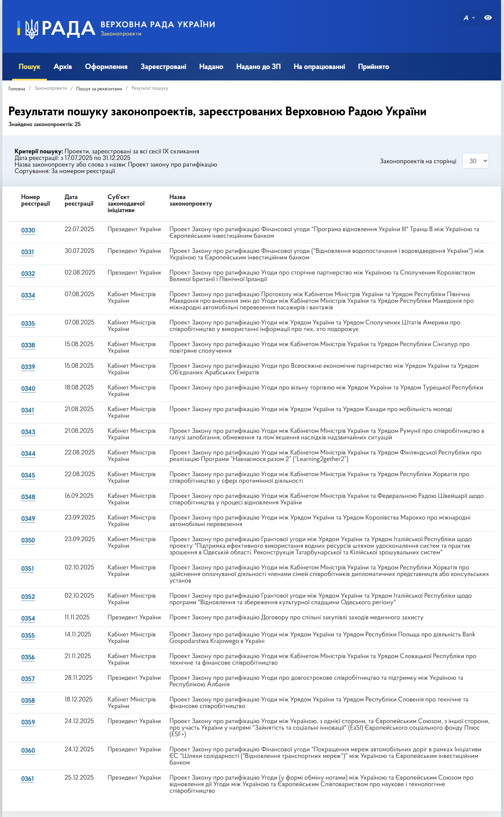
Task: Click the Прийнято menu item
Action: [373, 67]
